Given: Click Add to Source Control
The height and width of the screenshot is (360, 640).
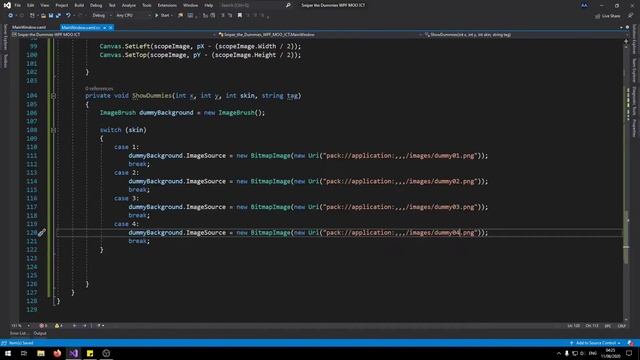Looking at the screenshot, I should (596, 343).
